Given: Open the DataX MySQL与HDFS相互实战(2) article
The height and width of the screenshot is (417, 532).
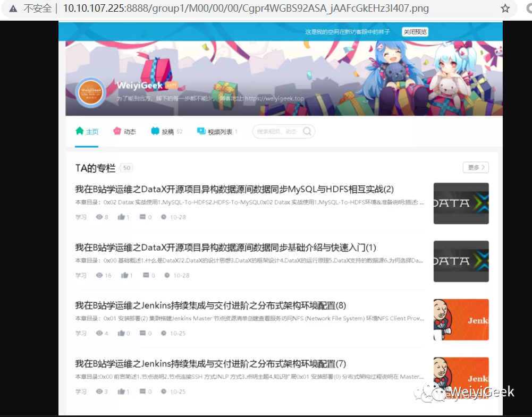Looking at the screenshot, I should click(x=234, y=189).
